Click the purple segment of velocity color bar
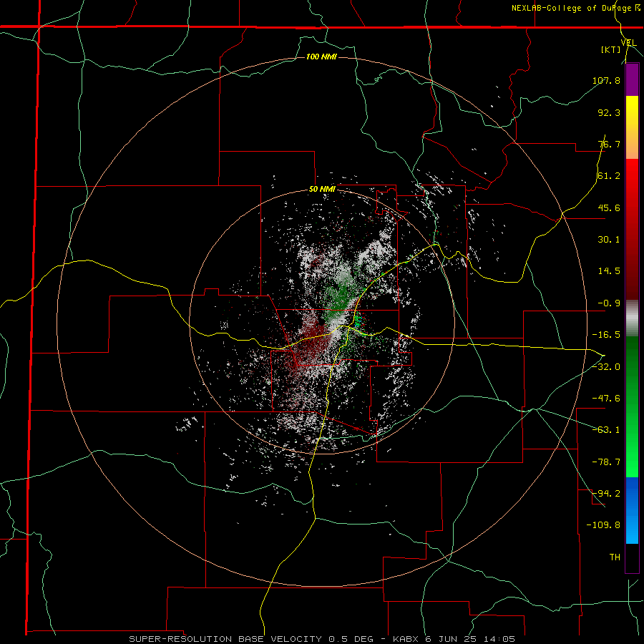The width and height of the screenshot is (644, 644). (x=632, y=79)
